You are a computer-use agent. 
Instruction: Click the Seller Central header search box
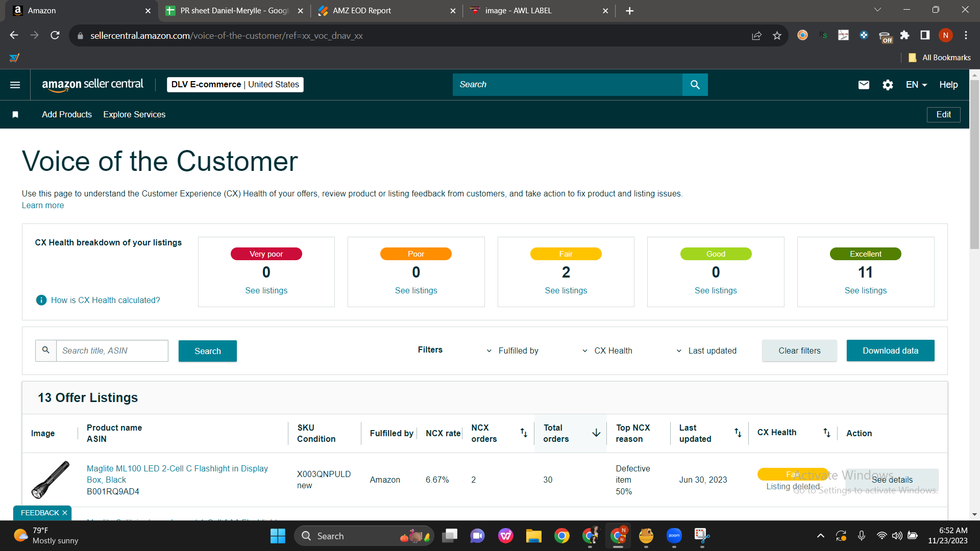[567, 85]
